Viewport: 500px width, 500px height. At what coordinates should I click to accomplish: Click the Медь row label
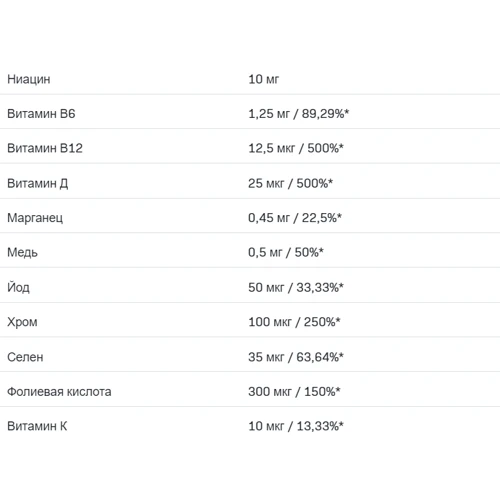tap(22, 253)
